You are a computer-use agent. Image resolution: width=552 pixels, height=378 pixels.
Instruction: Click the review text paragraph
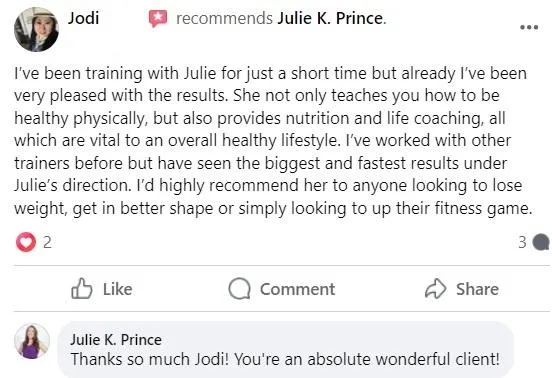(x=273, y=140)
